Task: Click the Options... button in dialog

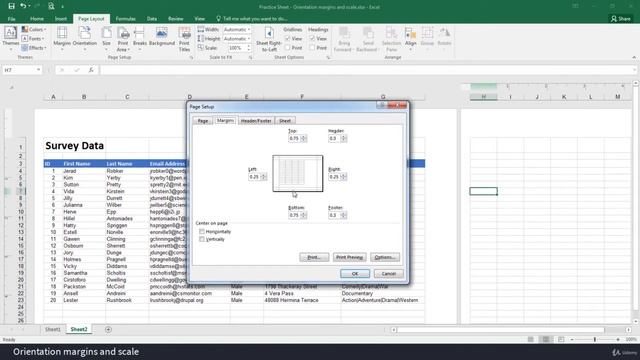Action: pos(385,257)
